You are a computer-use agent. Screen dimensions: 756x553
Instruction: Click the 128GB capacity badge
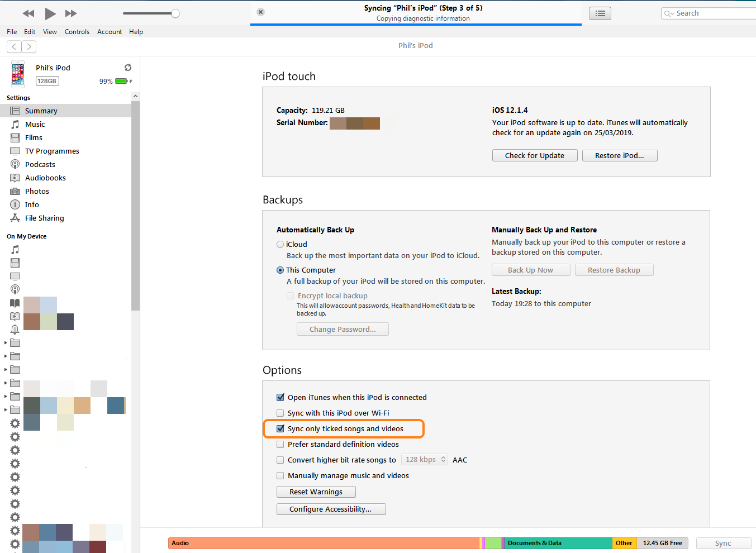[47, 81]
